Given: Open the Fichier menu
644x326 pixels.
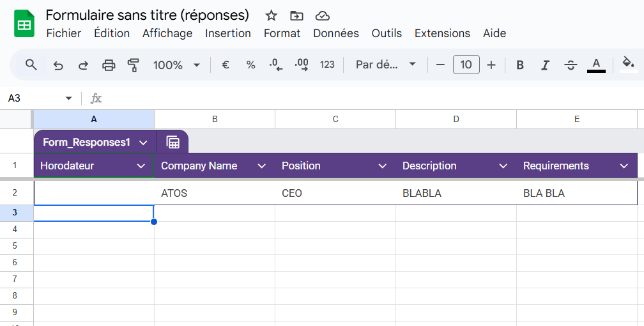Looking at the screenshot, I should (64, 33).
